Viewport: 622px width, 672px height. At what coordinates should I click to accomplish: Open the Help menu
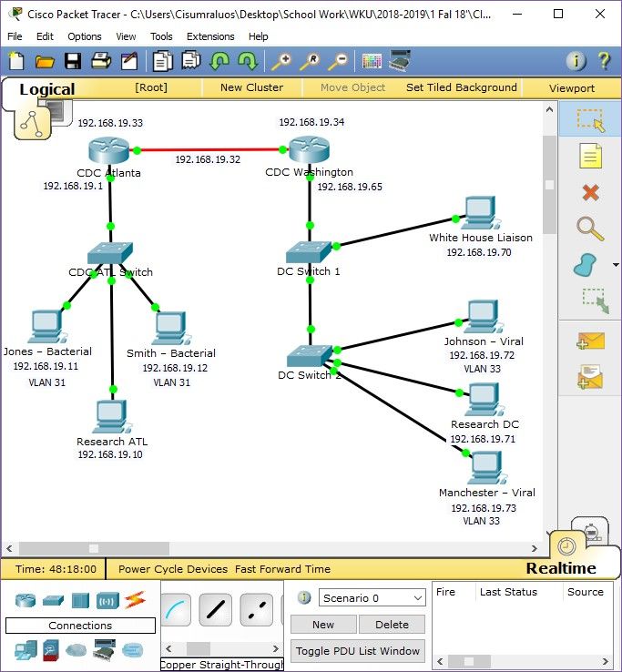[258, 36]
